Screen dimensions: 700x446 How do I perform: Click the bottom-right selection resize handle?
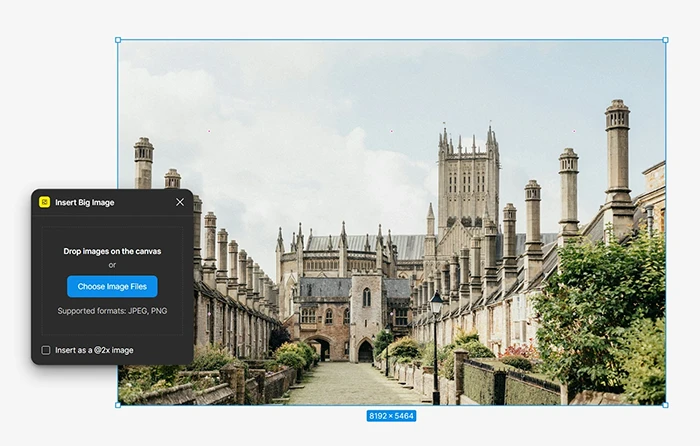[666, 405]
